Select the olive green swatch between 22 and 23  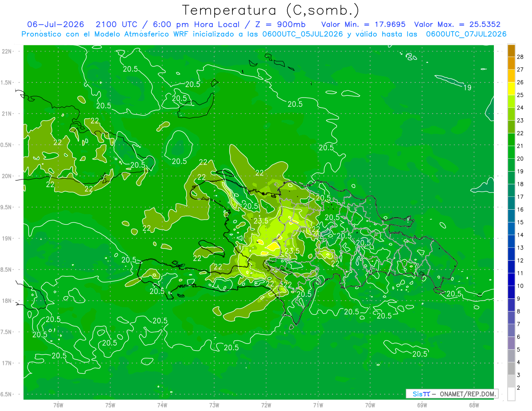(511, 127)
